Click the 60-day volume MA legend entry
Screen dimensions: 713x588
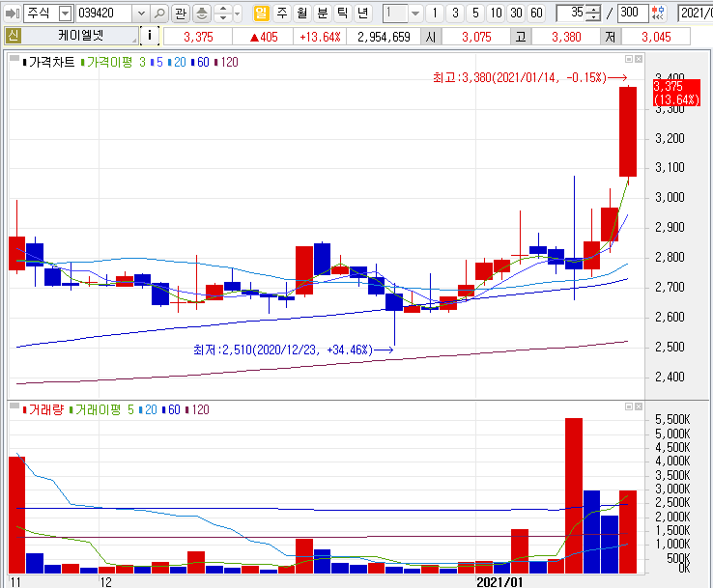coord(171,410)
